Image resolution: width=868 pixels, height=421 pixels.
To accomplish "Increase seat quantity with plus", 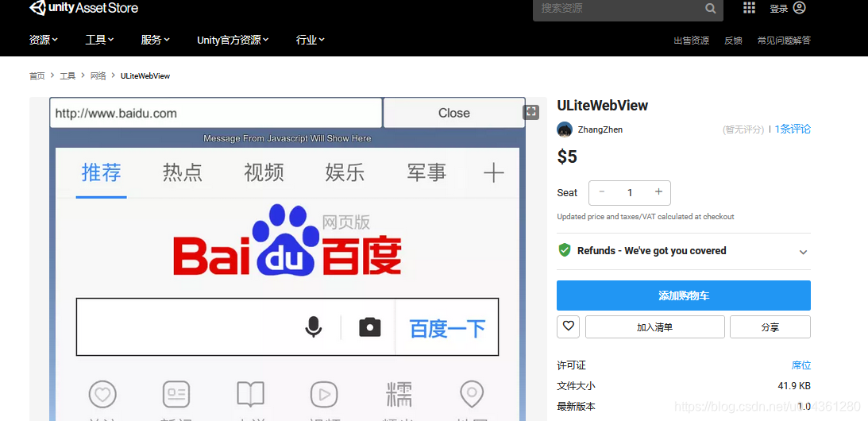I will (658, 192).
